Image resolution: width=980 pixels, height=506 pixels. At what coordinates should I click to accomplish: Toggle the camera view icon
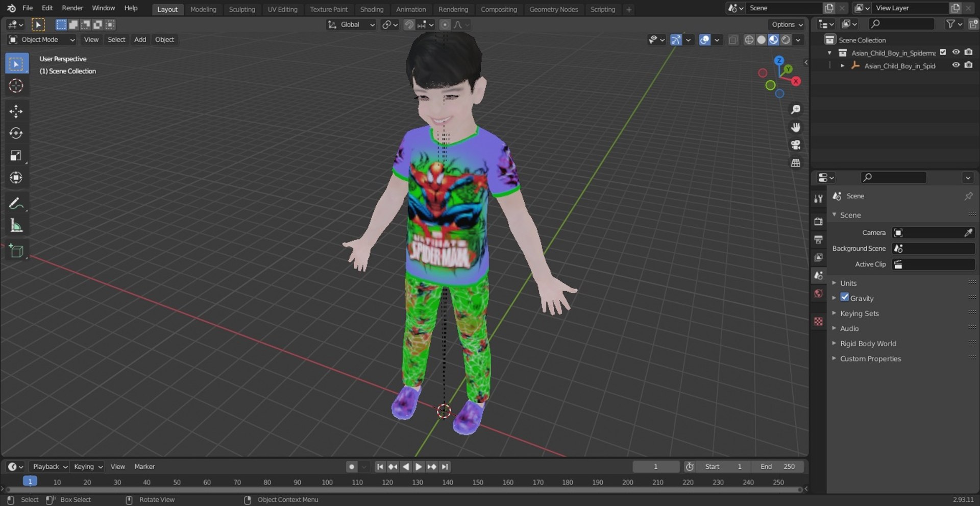(x=795, y=145)
